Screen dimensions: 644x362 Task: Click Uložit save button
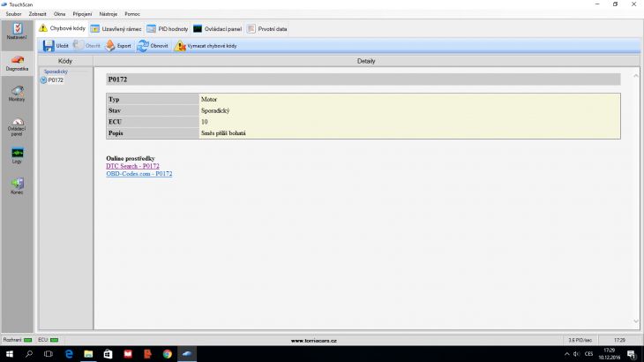56,46
